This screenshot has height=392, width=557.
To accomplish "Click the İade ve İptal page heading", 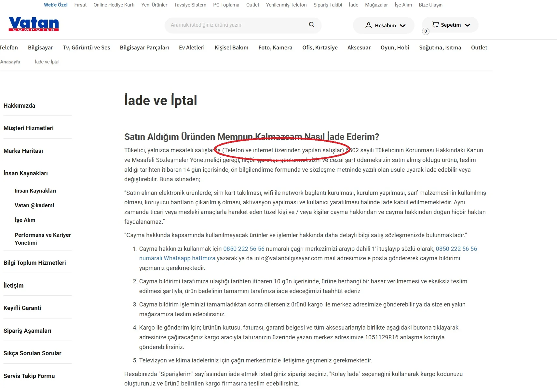I will (161, 101).
